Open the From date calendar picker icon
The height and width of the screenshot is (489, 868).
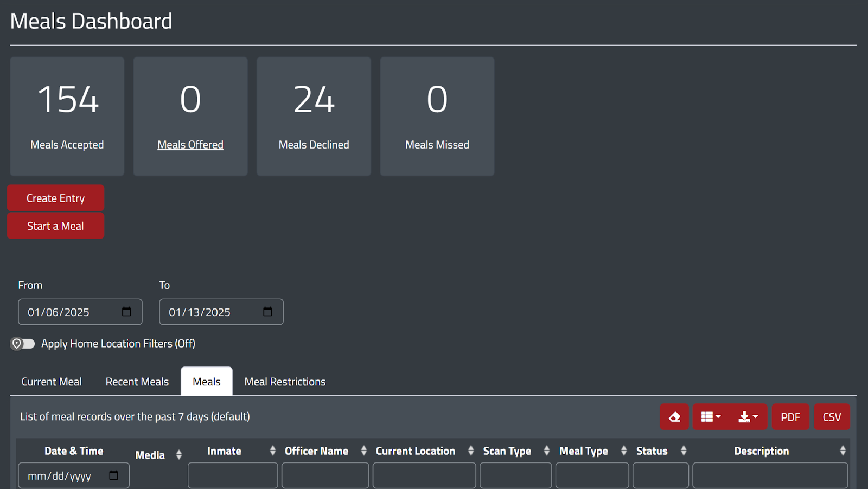126,312
